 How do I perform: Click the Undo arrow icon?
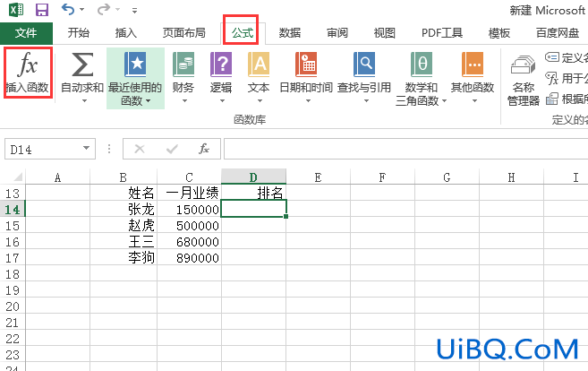click(x=68, y=9)
